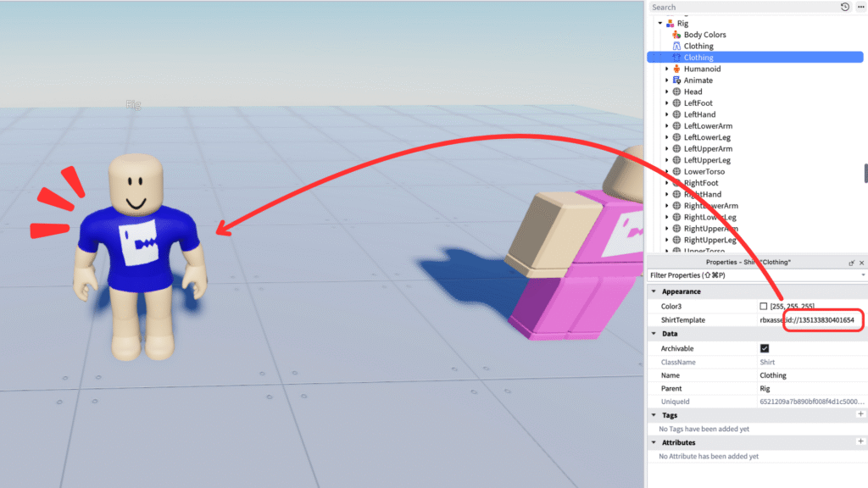Toggle the Archivable checkbox

point(764,348)
